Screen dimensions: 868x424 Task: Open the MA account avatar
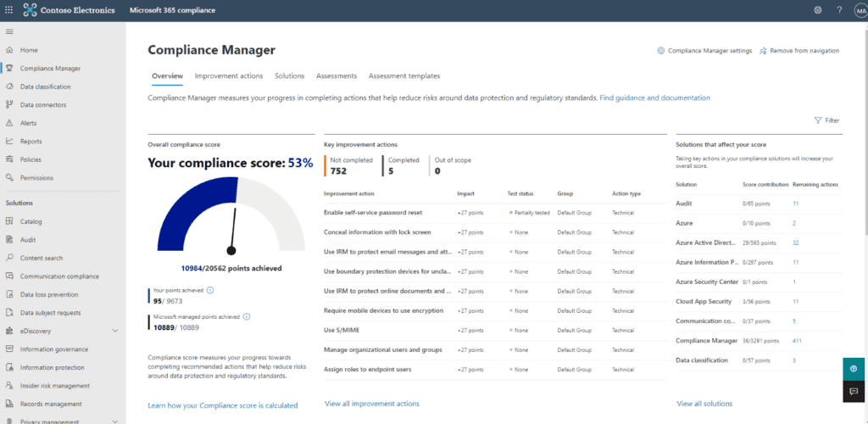click(861, 10)
